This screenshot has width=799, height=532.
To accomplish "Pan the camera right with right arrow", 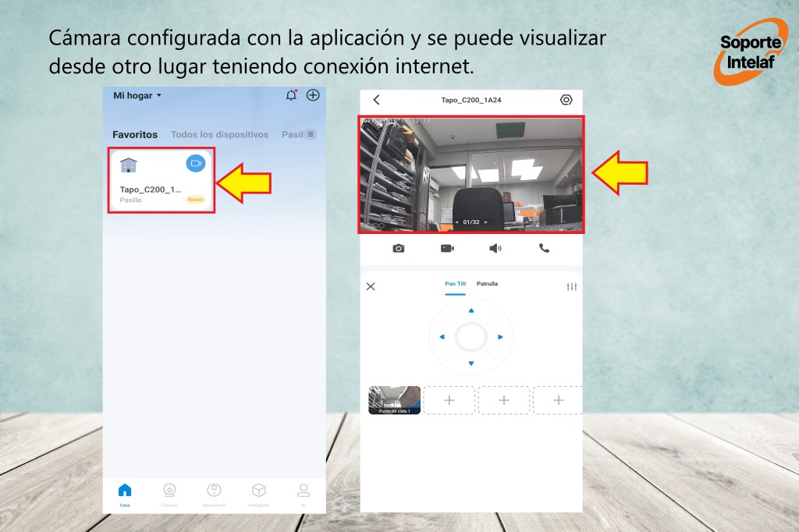I will point(500,337).
